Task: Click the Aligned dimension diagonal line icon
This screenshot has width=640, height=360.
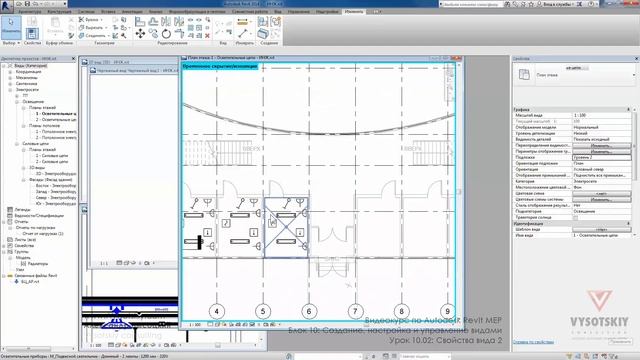Action: pyautogui.click(x=243, y=33)
